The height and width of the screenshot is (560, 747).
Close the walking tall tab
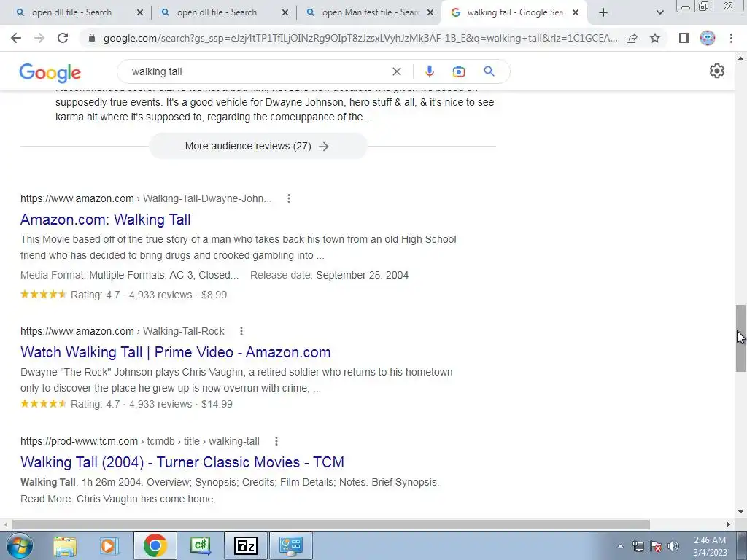(x=576, y=13)
